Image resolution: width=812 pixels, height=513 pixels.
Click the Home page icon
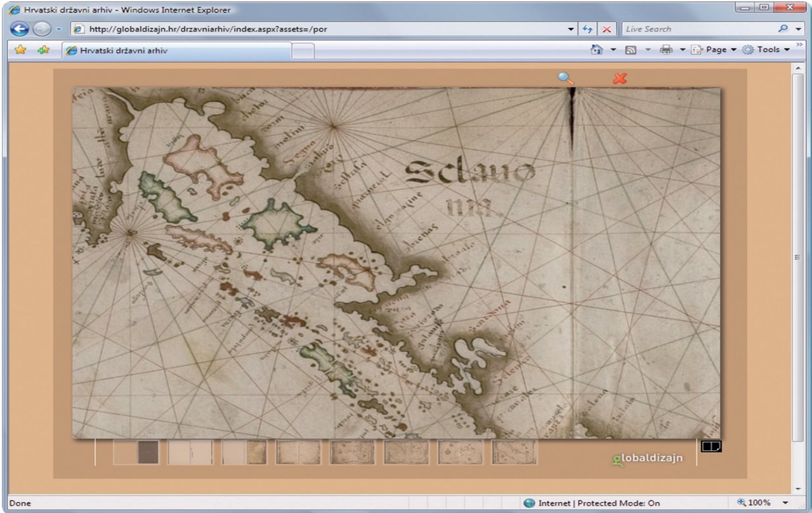596,50
